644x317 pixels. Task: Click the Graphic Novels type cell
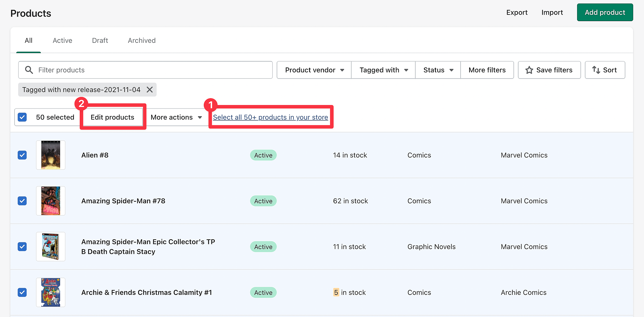click(431, 247)
